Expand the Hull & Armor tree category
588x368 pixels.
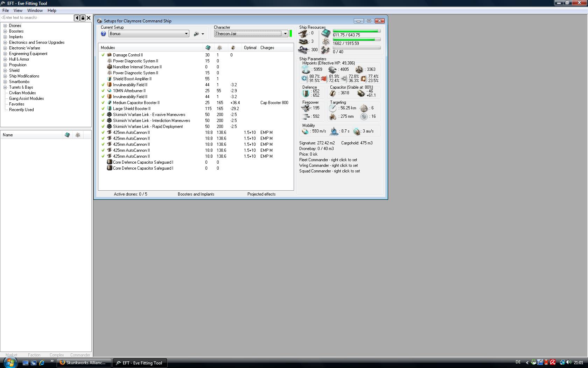(x=5, y=59)
